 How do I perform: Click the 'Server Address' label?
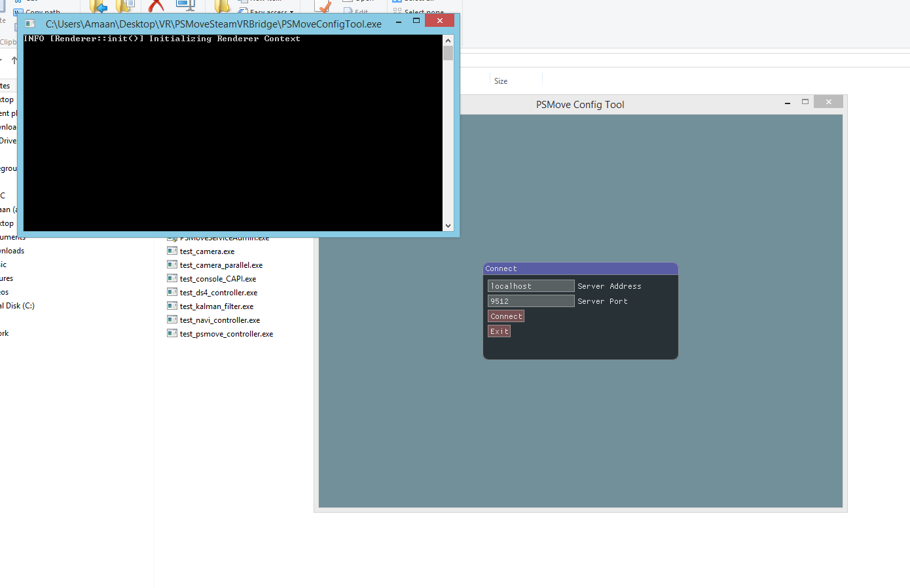(610, 286)
